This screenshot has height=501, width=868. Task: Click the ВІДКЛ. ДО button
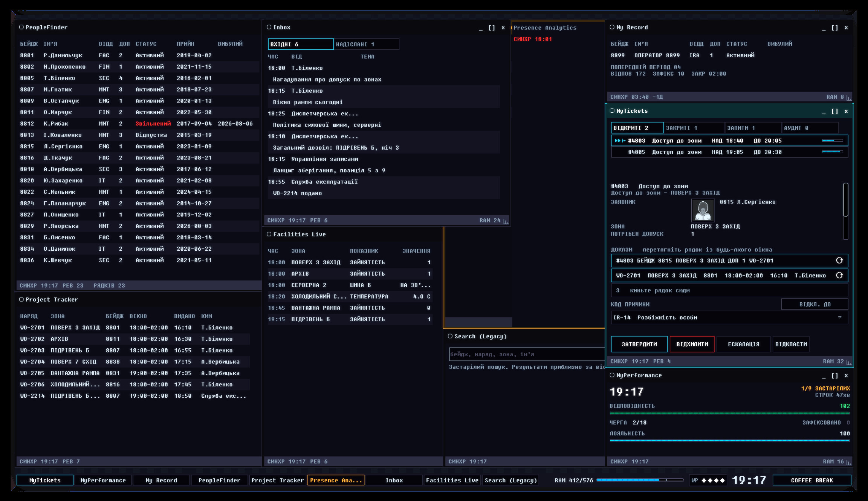point(815,304)
